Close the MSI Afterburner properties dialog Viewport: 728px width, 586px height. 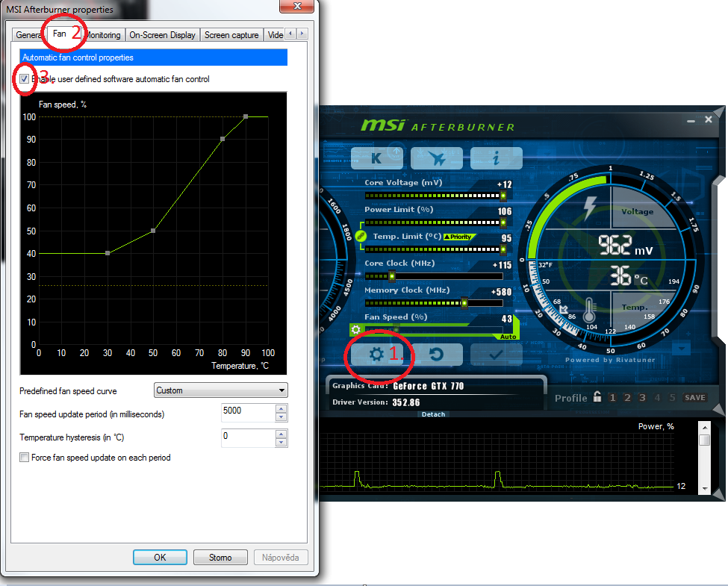click(297, 5)
